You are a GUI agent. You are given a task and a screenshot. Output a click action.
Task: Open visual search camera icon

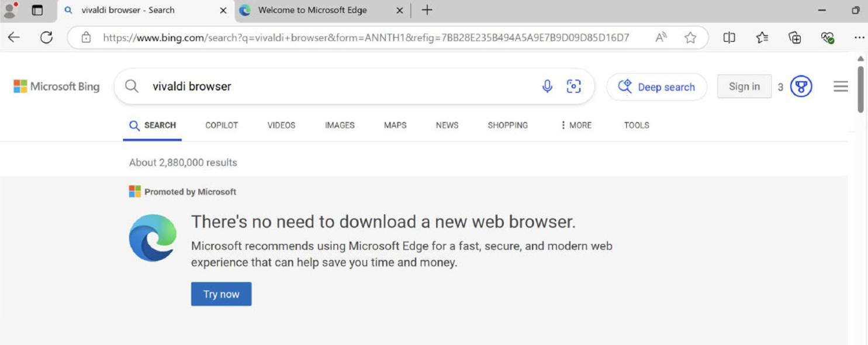(x=574, y=87)
